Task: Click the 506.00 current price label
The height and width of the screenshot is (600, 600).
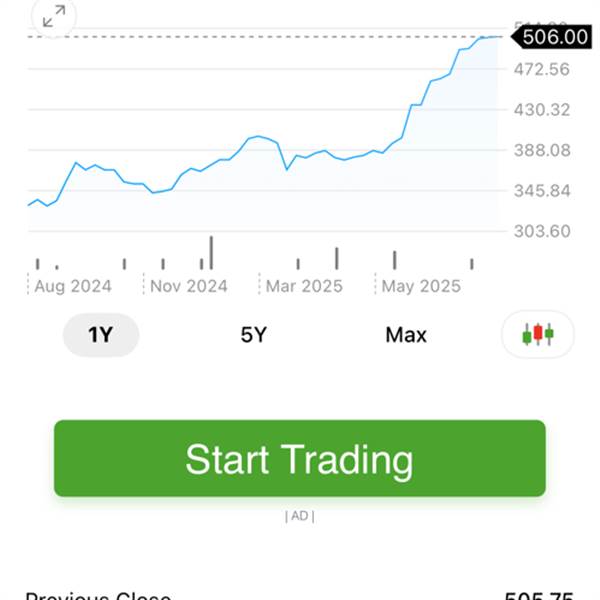Action: (552, 37)
